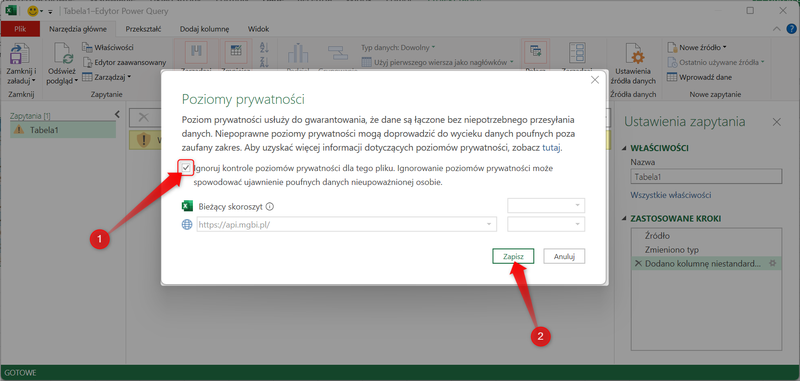Collapse the ribbon with the up chevron
The image size is (800, 381).
click(777, 29)
